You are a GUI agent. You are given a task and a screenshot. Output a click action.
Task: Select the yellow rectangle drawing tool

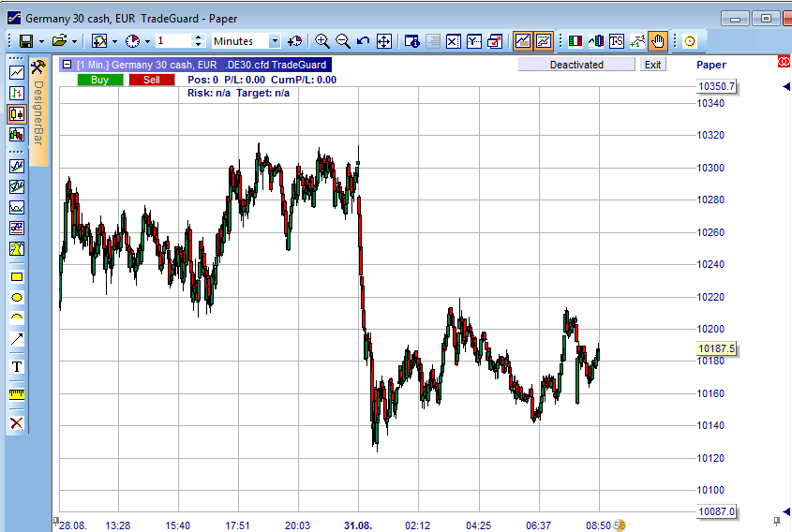pyautogui.click(x=17, y=276)
